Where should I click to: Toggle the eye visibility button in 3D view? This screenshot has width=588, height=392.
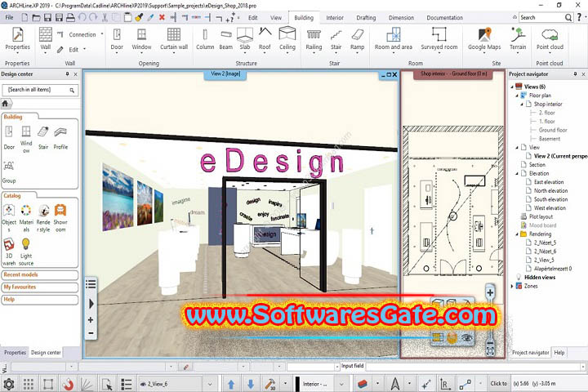467,337
